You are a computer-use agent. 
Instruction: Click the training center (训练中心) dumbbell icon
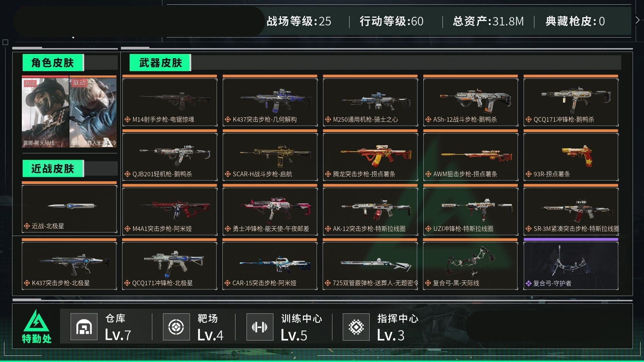pos(260,327)
